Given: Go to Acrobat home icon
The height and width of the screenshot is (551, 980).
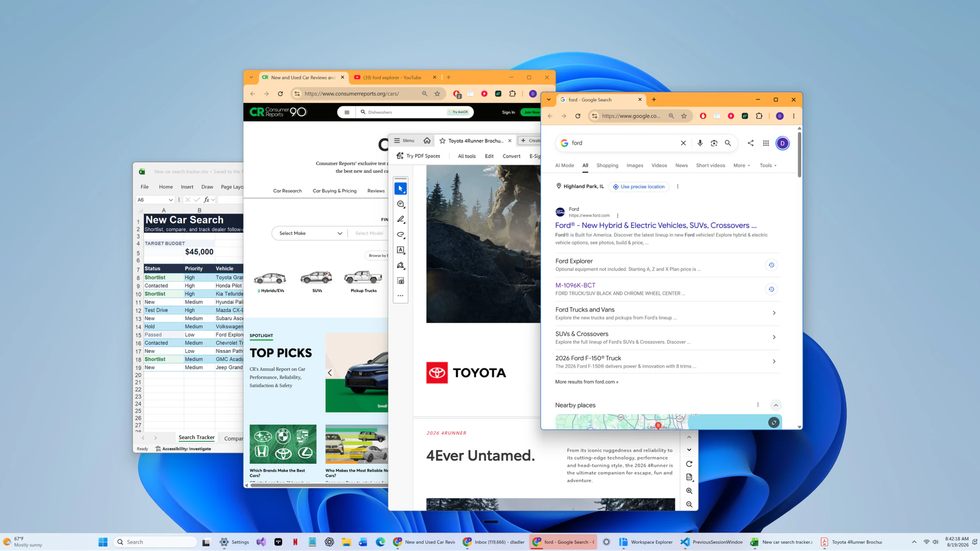Looking at the screenshot, I should [x=427, y=141].
